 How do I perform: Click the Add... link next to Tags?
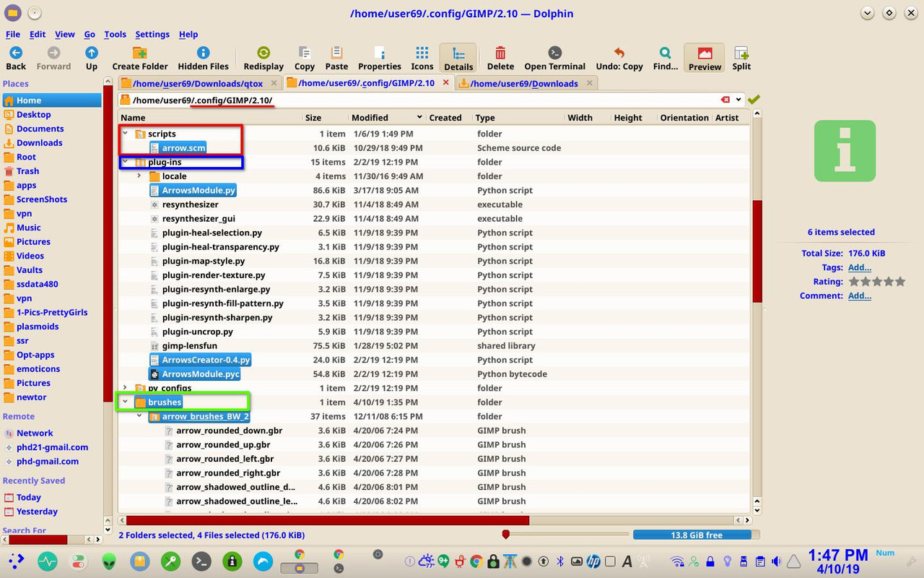click(860, 267)
